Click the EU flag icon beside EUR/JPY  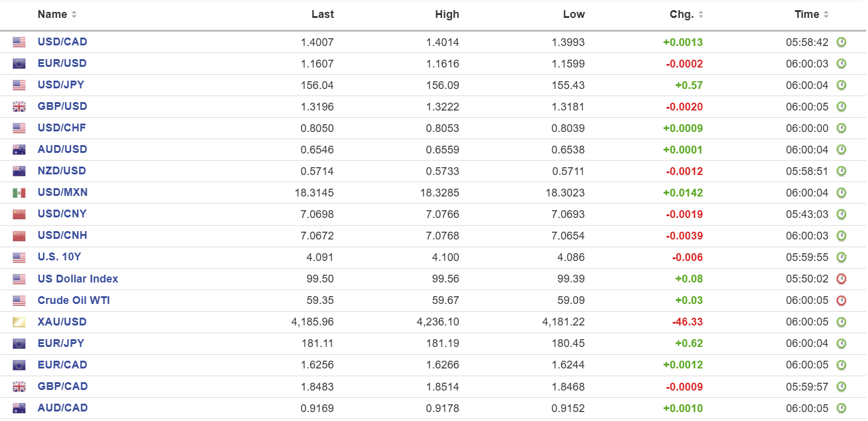19,344
